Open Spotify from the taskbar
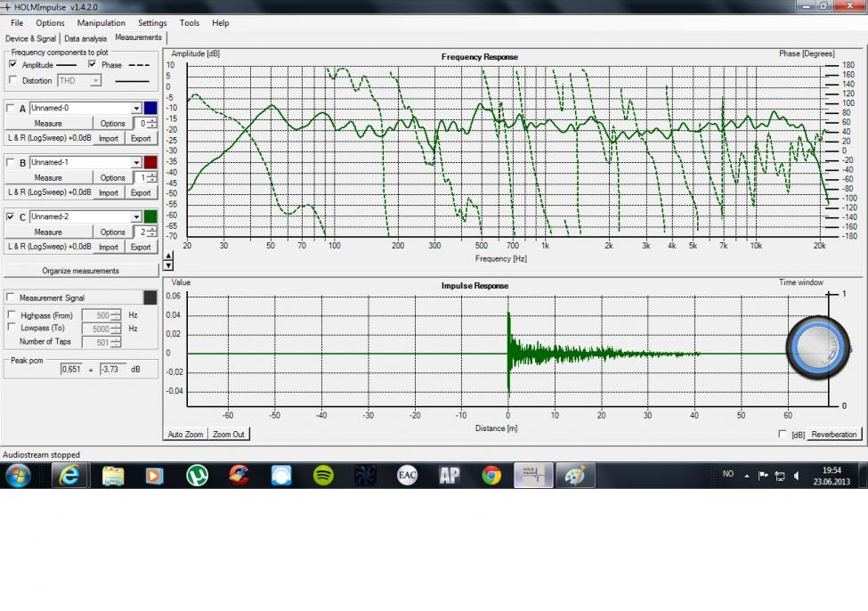This screenshot has height=611, width=868. coord(324,476)
